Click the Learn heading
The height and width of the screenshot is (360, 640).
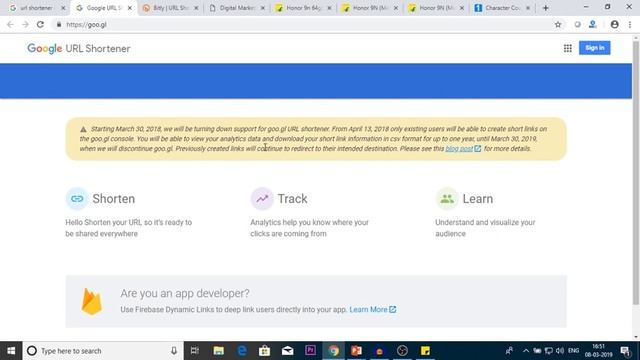click(x=478, y=199)
